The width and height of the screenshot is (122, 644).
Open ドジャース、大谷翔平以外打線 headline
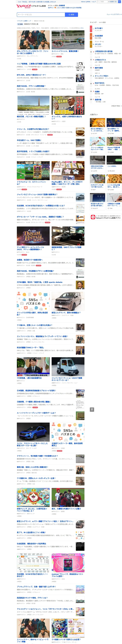coord(33,129)
